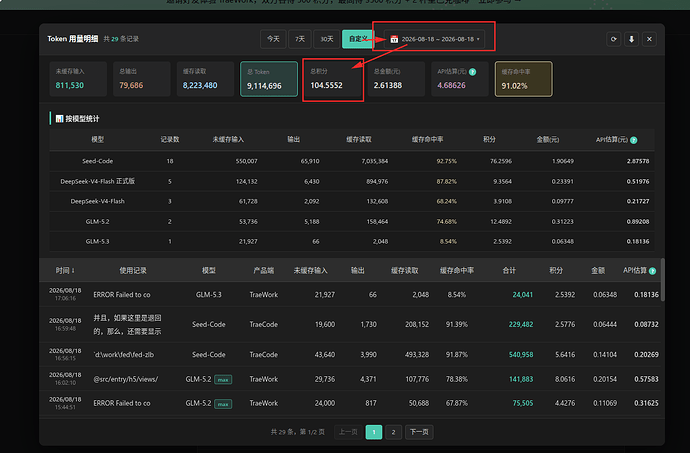The height and width of the screenshot is (453, 690).
Task: Click timestamp 2026/08/18 16:56:15
Action: pos(65,354)
